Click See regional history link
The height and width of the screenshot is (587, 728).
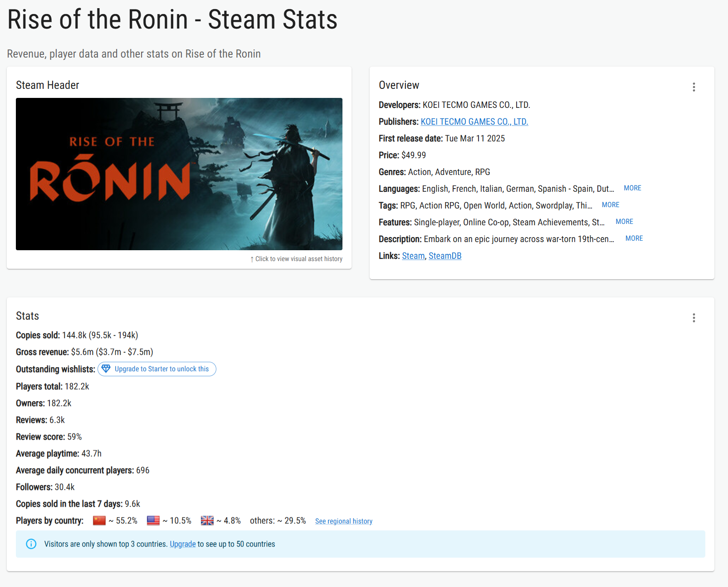[x=344, y=521]
